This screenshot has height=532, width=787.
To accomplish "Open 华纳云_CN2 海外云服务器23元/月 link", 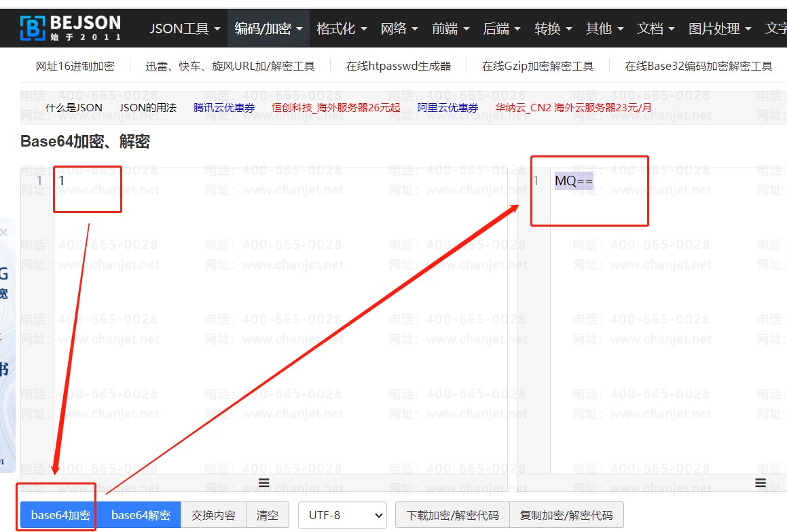I will 573,108.
